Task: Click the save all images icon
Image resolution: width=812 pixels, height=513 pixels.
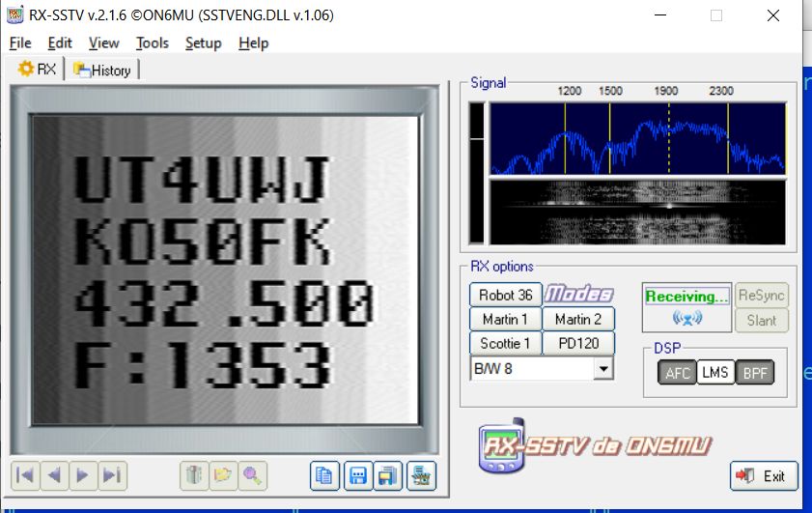Action: [x=388, y=475]
